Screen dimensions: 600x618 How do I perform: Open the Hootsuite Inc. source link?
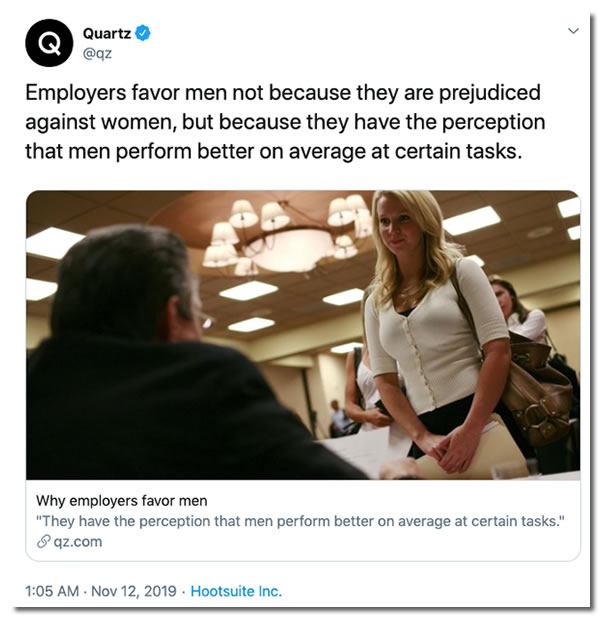[x=236, y=591]
